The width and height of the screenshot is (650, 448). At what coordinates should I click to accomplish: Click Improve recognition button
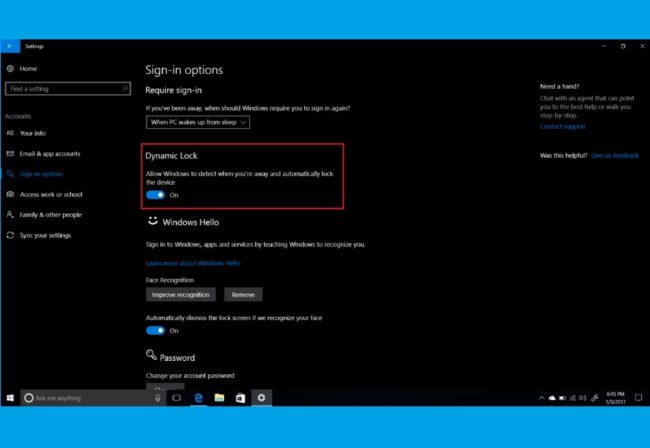coord(181,295)
